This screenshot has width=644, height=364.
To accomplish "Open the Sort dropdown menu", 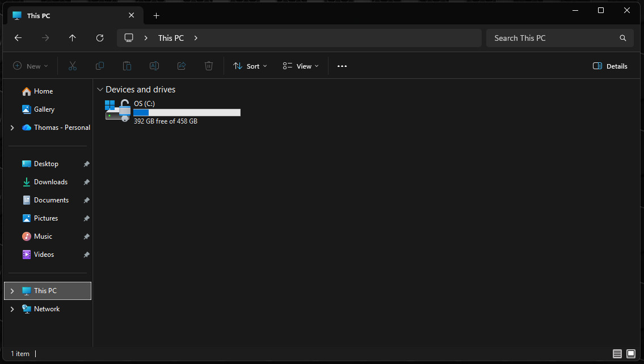I will (x=250, y=66).
